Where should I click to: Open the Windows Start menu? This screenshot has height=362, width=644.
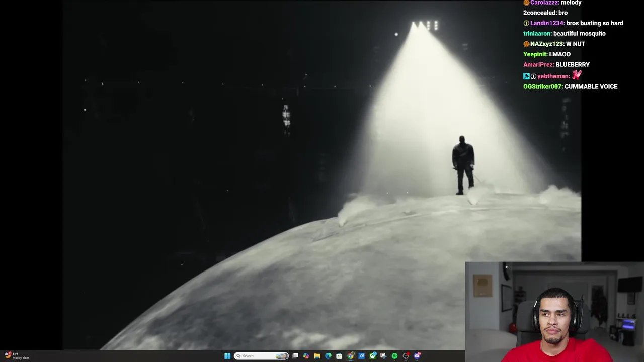pos(227,356)
